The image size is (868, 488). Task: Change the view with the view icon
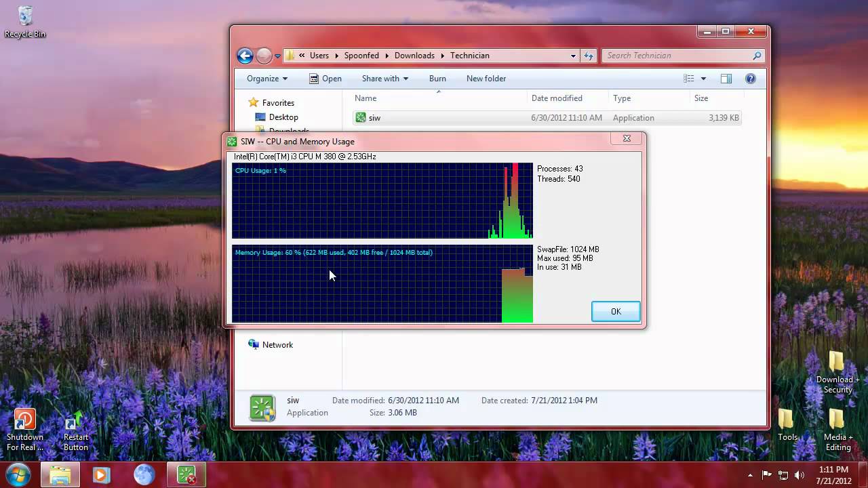coord(689,79)
